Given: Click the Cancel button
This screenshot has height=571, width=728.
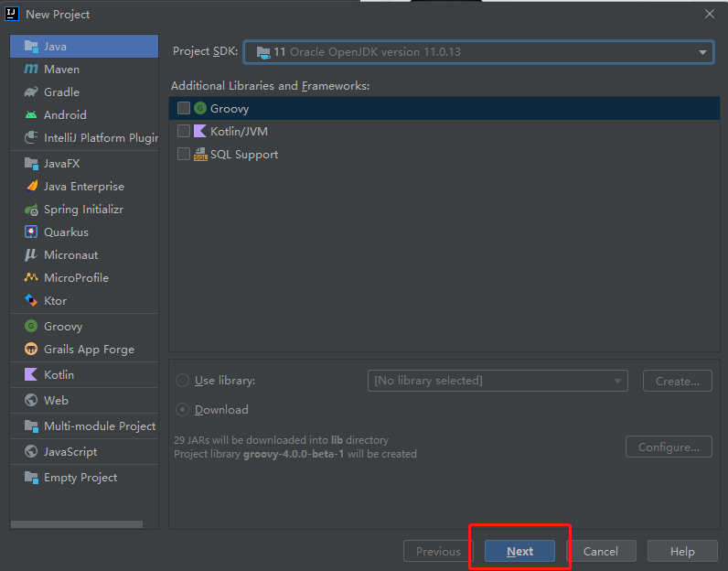Looking at the screenshot, I should coord(601,551).
